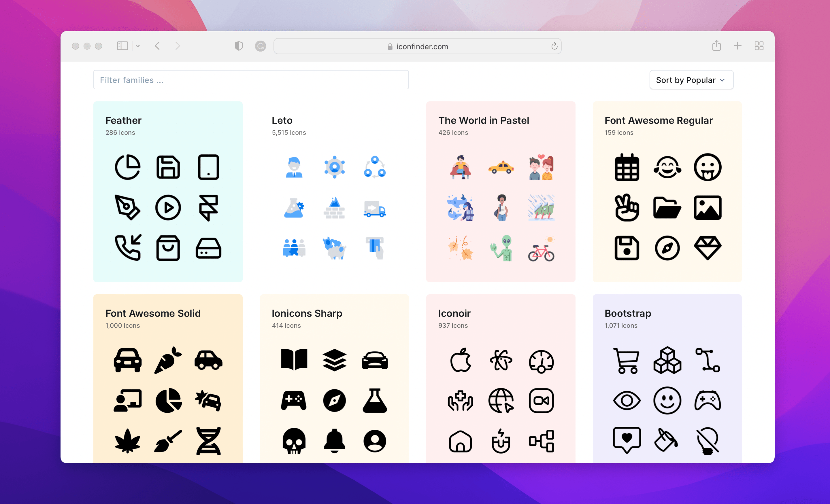Select the Feather save disk icon
The width and height of the screenshot is (830, 504).
[168, 167]
